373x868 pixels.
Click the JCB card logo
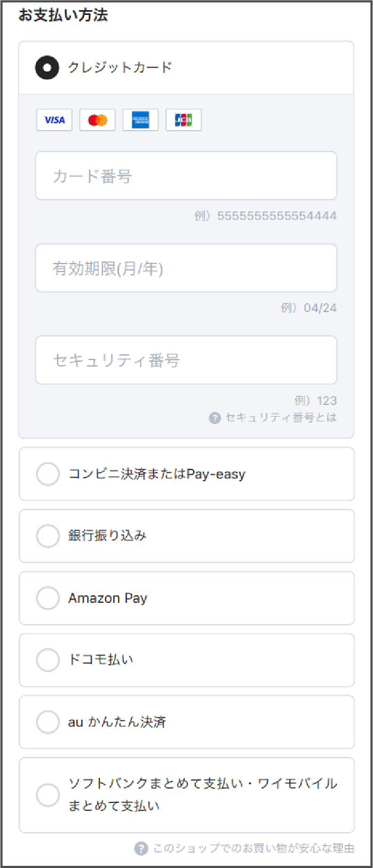click(x=184, y=120)
